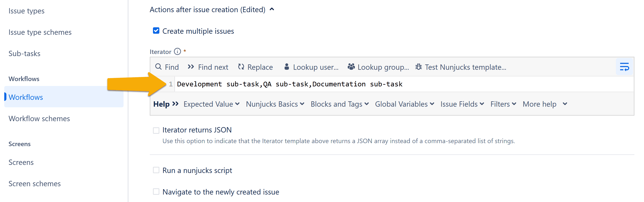Screen dimensions: 644x202
Task: Click the More help label
Action: tap(539, 104)
